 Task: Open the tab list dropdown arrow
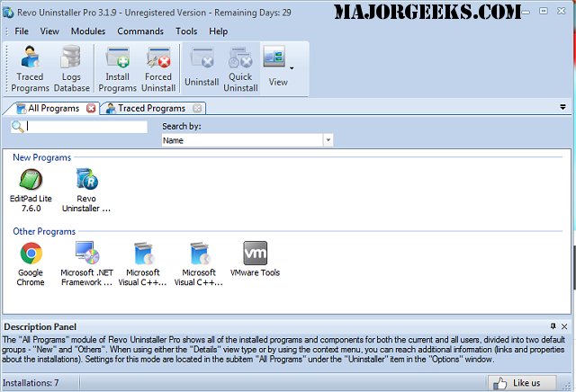pos(562,107)
